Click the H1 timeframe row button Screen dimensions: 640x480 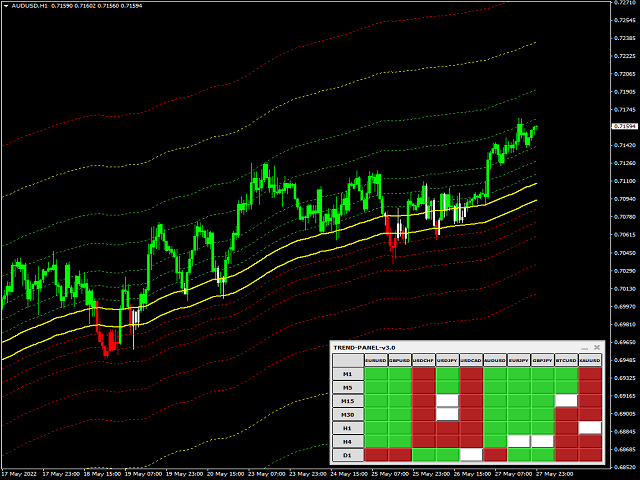pyautogui.click(x=348, y=428)
